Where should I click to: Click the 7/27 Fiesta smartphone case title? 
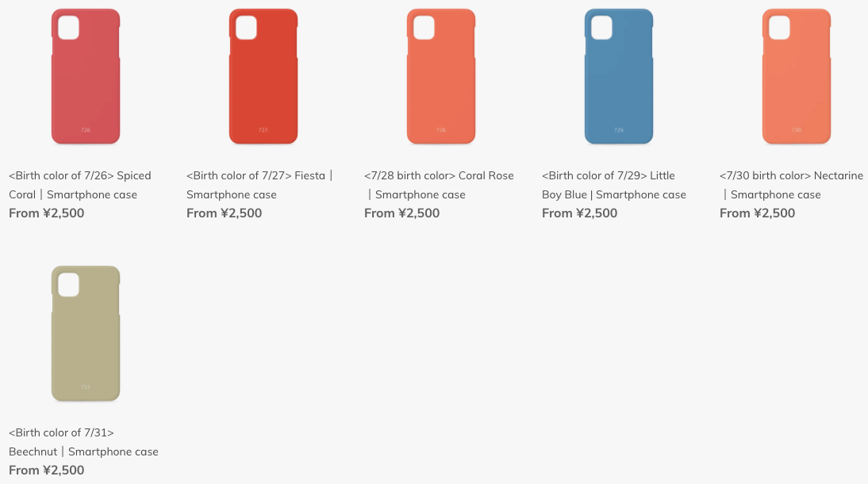[259, 185]
